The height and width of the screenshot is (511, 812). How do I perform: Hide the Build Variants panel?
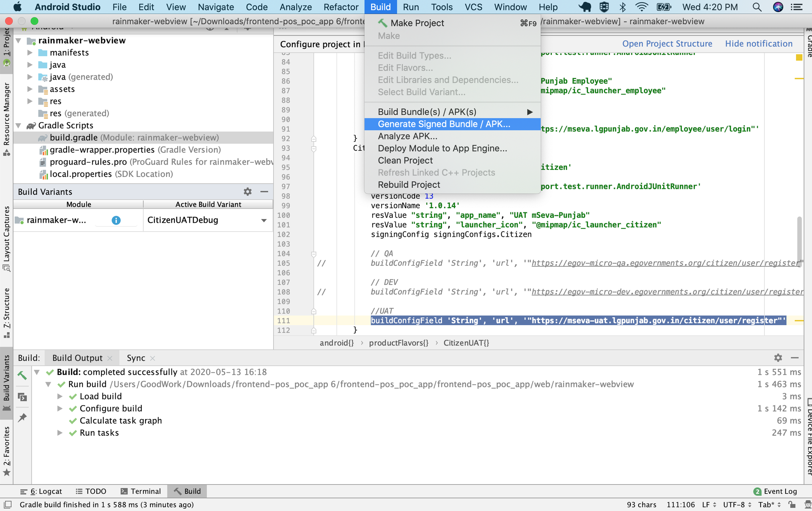pos(264,191)
